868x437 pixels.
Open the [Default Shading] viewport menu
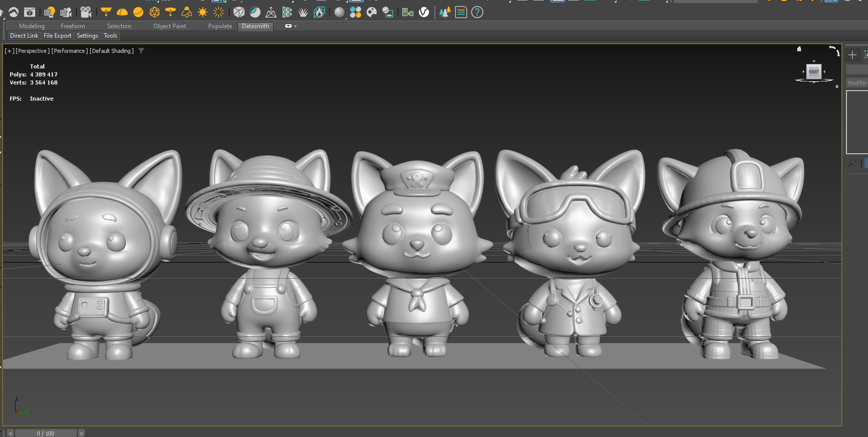(112, 51)
